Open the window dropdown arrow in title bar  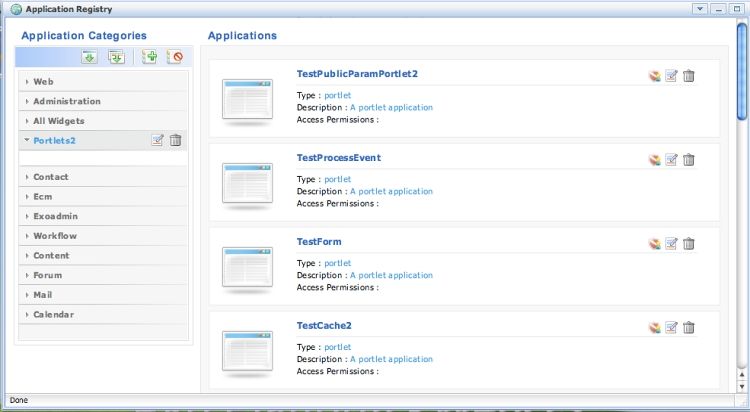(x=700, y=9)
